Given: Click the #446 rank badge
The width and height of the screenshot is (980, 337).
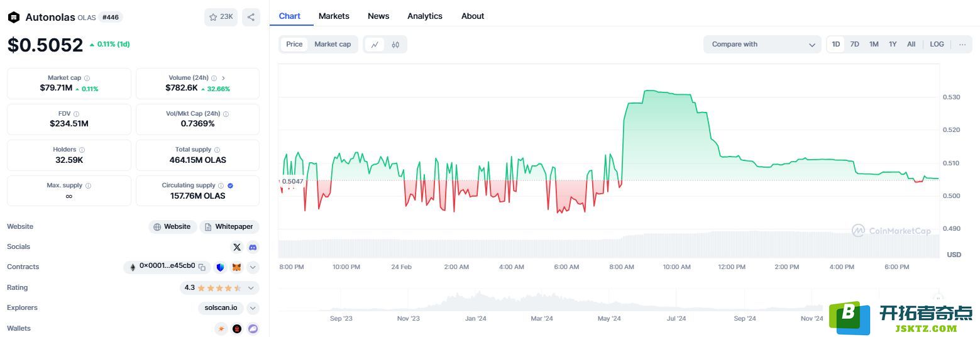Looking at the screenshot, I should pyautogui.click(x=111, y=17).
